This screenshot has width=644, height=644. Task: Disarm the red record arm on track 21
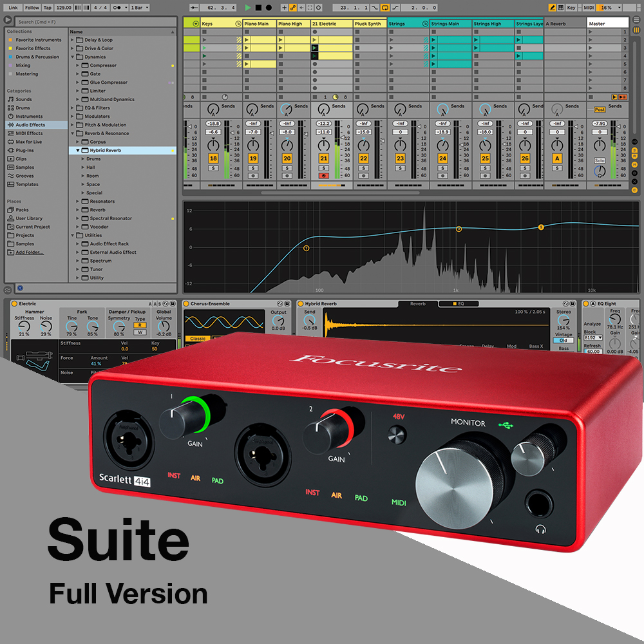324,176
